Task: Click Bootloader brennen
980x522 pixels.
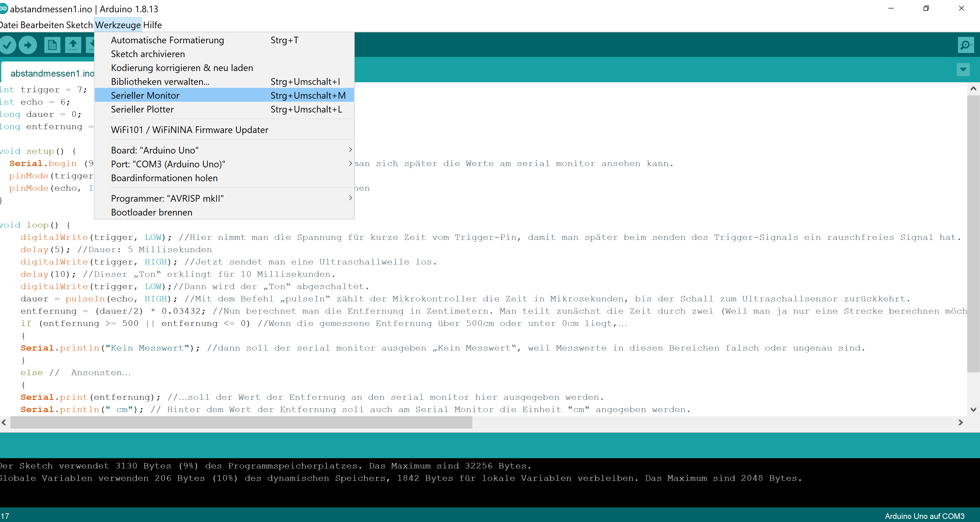Action: click(x=152, y=212)
